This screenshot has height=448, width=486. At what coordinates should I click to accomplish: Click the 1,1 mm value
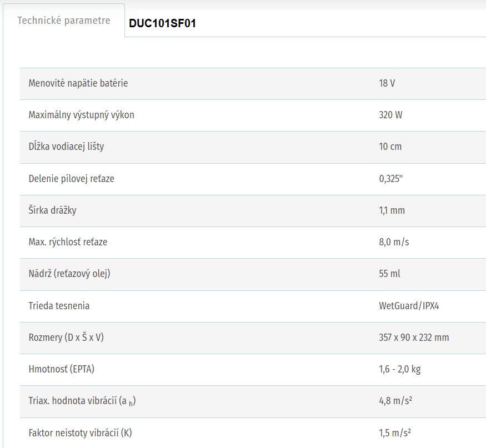[392, 210]
